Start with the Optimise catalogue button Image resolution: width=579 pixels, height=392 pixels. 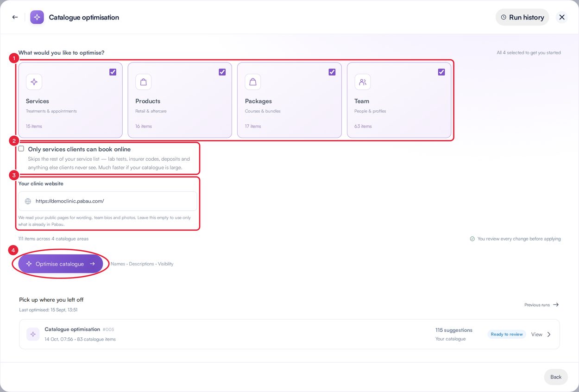point(61,264)
